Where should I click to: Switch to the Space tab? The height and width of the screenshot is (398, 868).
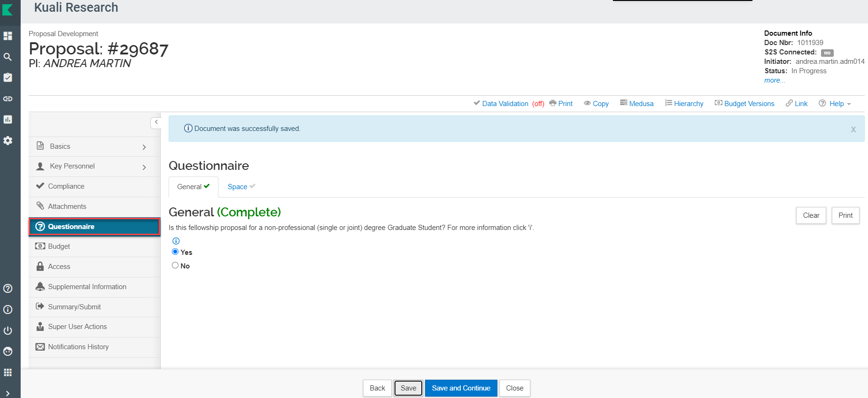(x=241, y=187)
